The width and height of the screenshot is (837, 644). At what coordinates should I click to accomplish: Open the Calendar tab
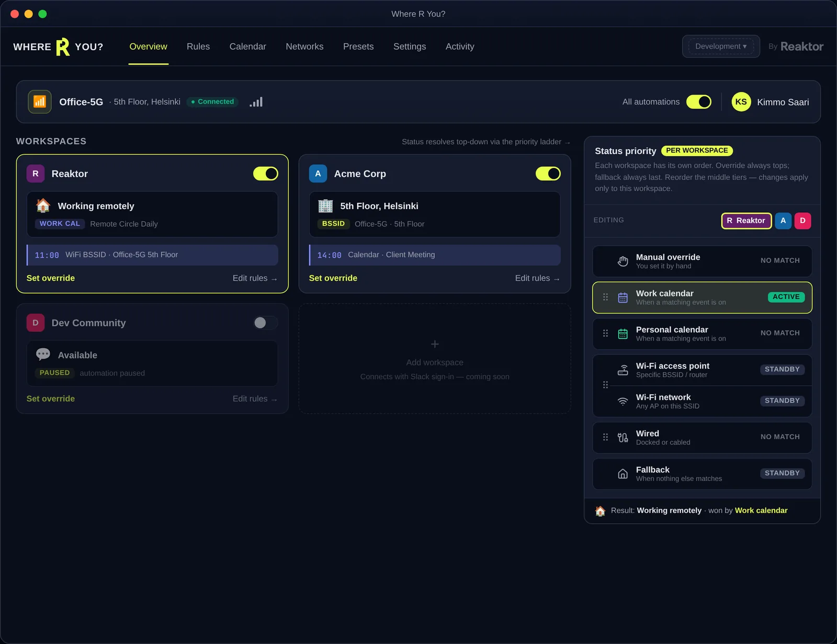pos(248,47)
